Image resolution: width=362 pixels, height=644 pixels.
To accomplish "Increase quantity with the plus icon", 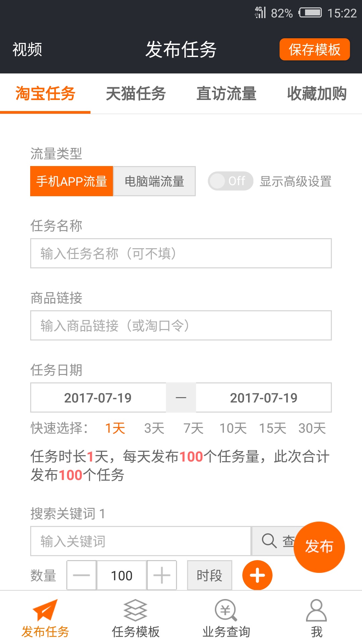I will click(162, 575).
